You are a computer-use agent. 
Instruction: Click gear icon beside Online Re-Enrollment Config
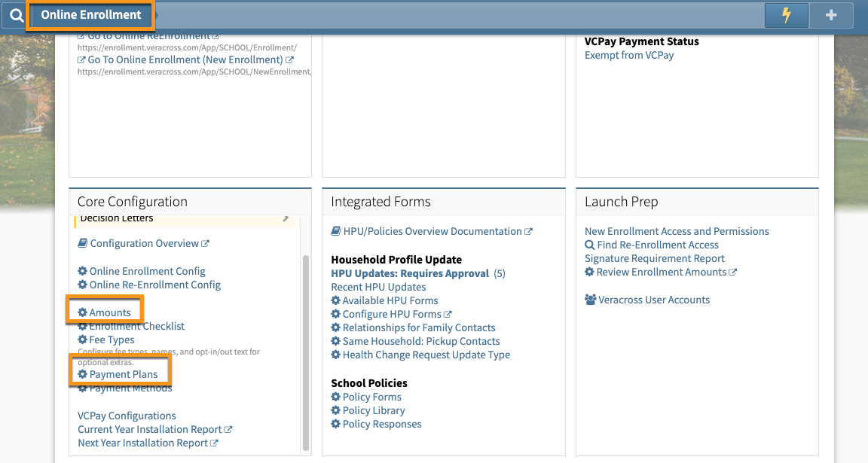[82, 285]
